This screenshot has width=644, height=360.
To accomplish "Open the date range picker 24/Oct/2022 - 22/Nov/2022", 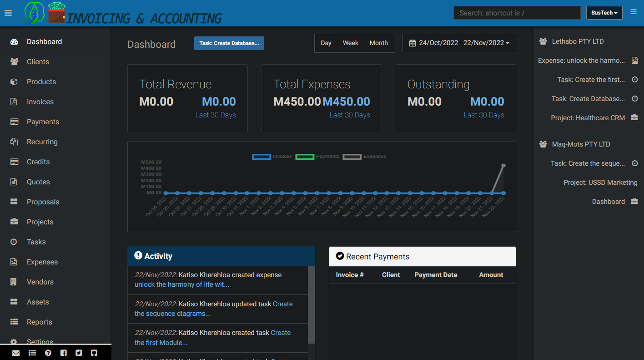I will [x=459, y=43].
